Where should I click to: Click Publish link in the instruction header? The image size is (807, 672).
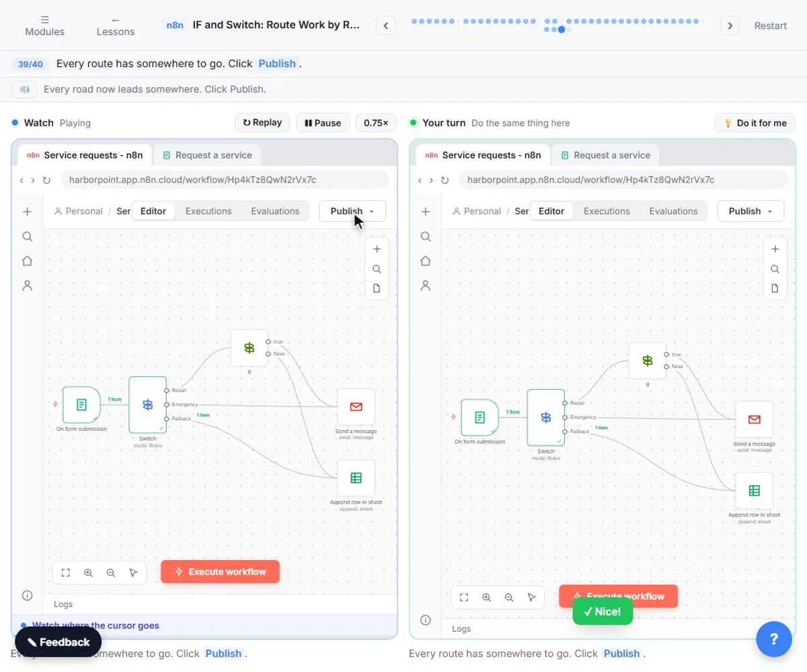[277, 64]
